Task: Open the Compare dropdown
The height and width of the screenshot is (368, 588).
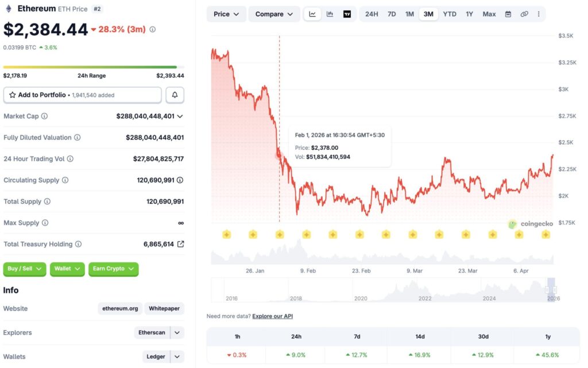Action: point(274,14)
